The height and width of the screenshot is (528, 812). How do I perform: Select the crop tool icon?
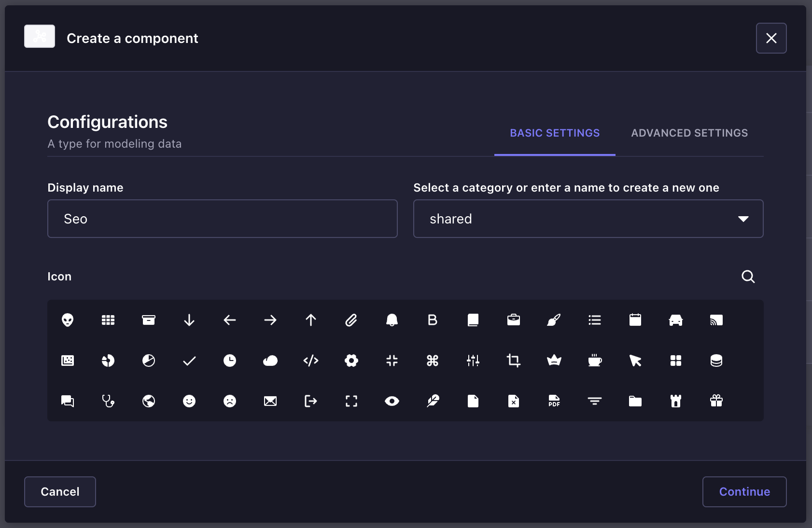(514, 361)
